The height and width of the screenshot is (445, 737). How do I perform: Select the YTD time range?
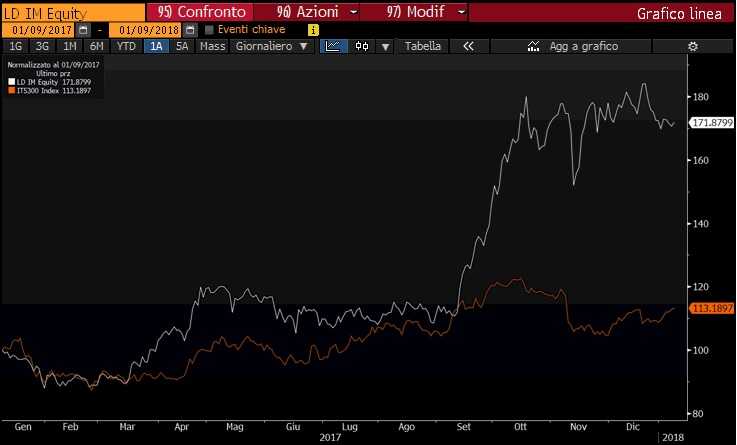pyautogui.click(x=126, y=46)
